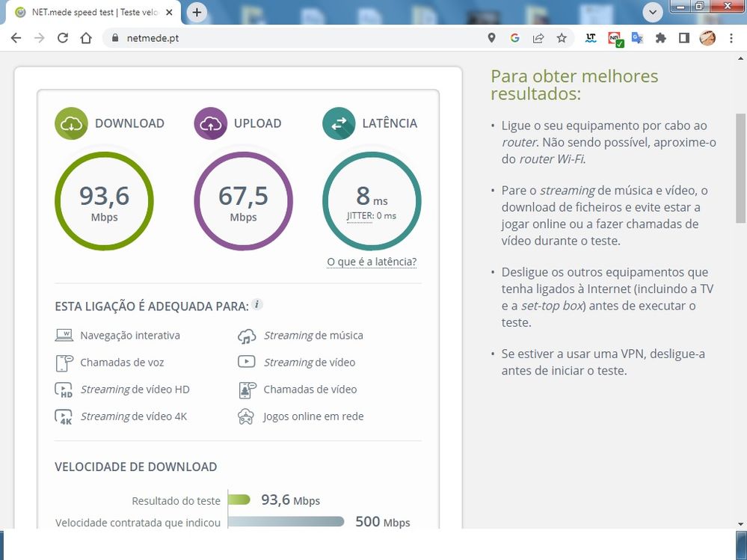Image resolution: width=747 pixels, height=560 pixels.
Task: Click the info icon beside "ESTA LIGAÇÃO É ADEQUADA PARA"
Action: click(x=257, y=304)
